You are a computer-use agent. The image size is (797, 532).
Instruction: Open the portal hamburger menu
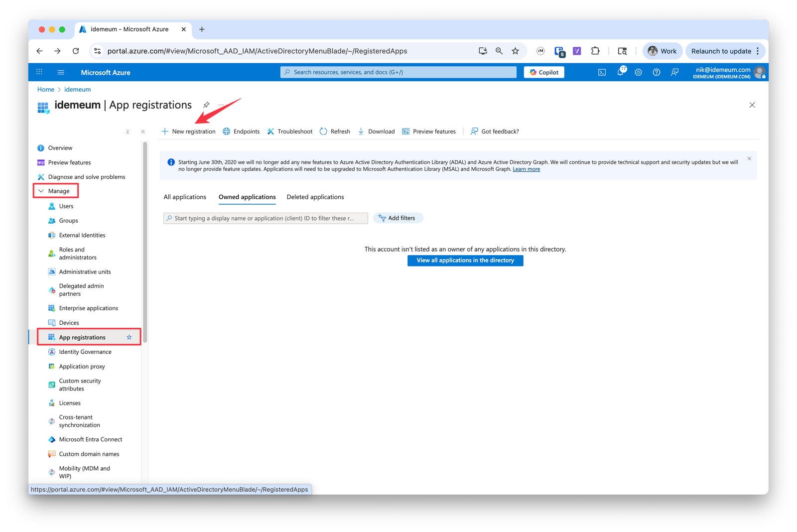[x=61, y=72]
